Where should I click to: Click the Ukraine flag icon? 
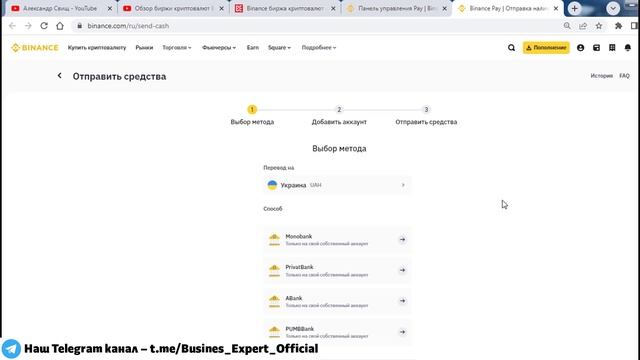pos(272,185)
